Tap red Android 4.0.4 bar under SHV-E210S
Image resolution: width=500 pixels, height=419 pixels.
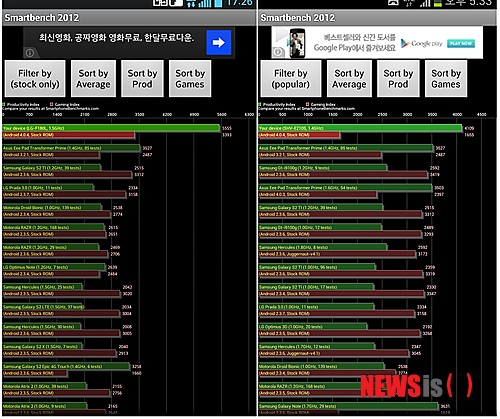(x=299, y=135)
